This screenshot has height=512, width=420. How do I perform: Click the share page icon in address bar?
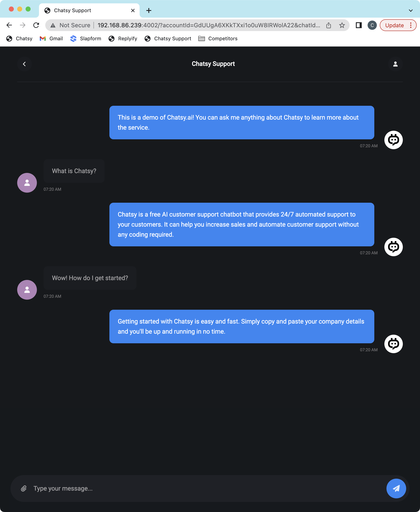pos(329,25)
